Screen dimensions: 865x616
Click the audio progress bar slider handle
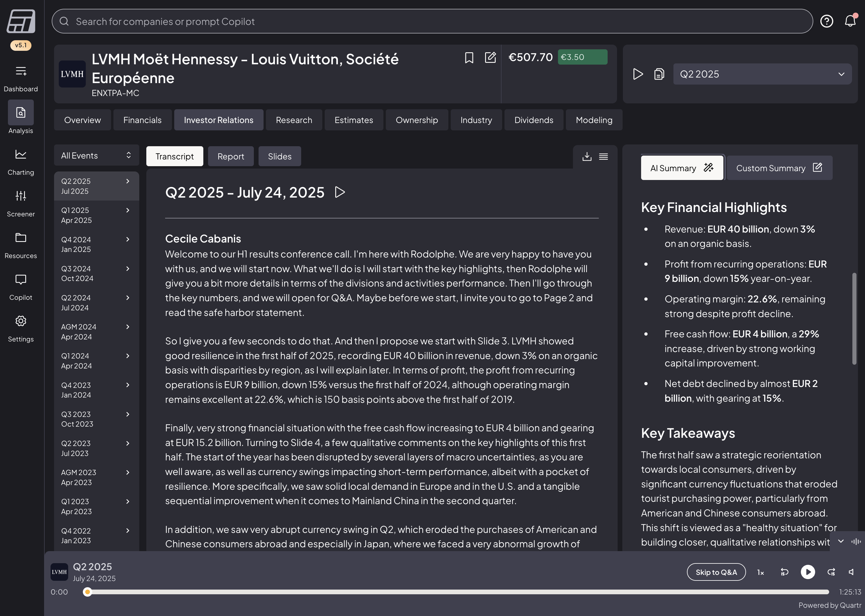click(88, 592)
